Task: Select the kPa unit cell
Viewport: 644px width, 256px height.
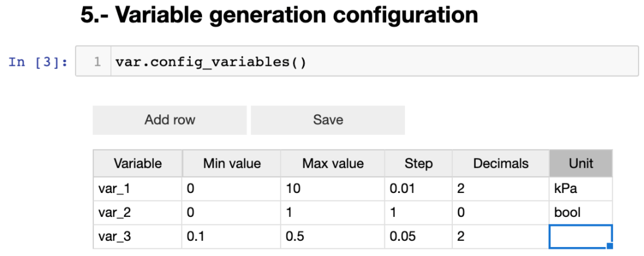Action: [581, 189]
